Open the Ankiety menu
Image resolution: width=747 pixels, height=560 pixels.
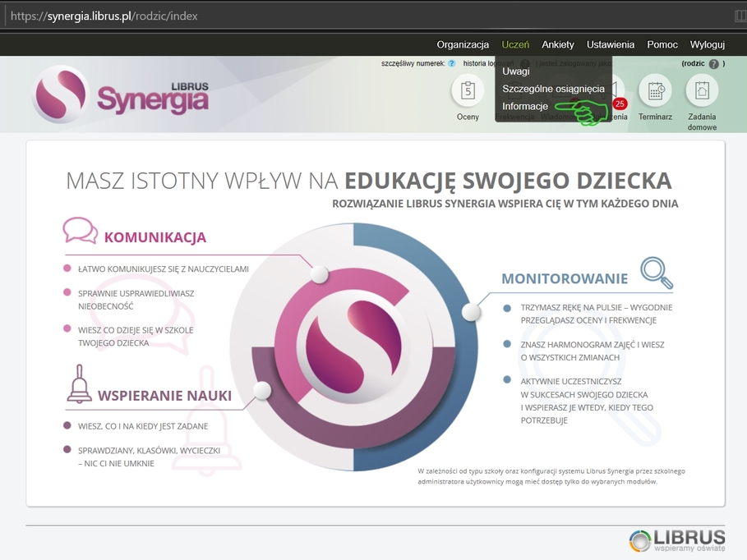[x=557, y=44]
